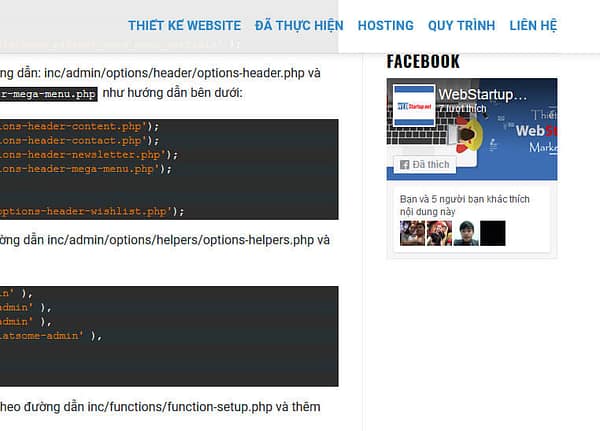Open the LIÊN HỆ contact page
Viewport: 600px width, 431px height.
coord(533,25)
